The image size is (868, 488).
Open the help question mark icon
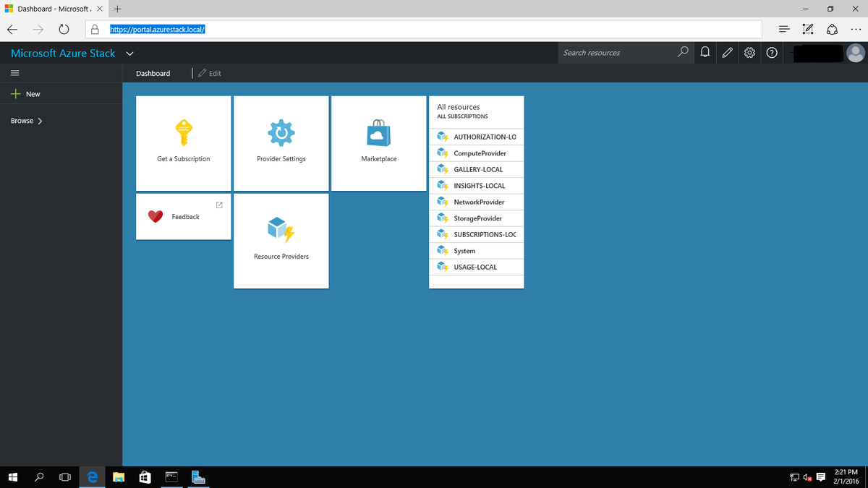point(772,52)
